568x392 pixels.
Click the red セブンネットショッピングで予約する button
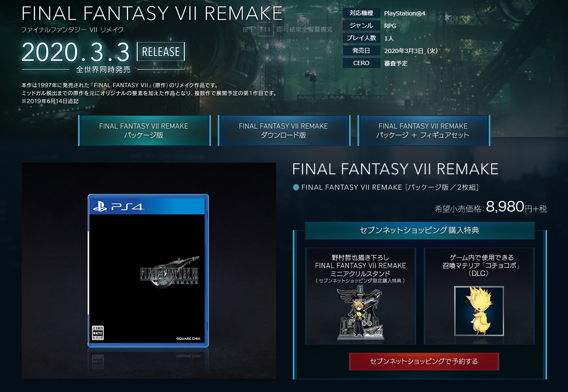click(424, 362)
